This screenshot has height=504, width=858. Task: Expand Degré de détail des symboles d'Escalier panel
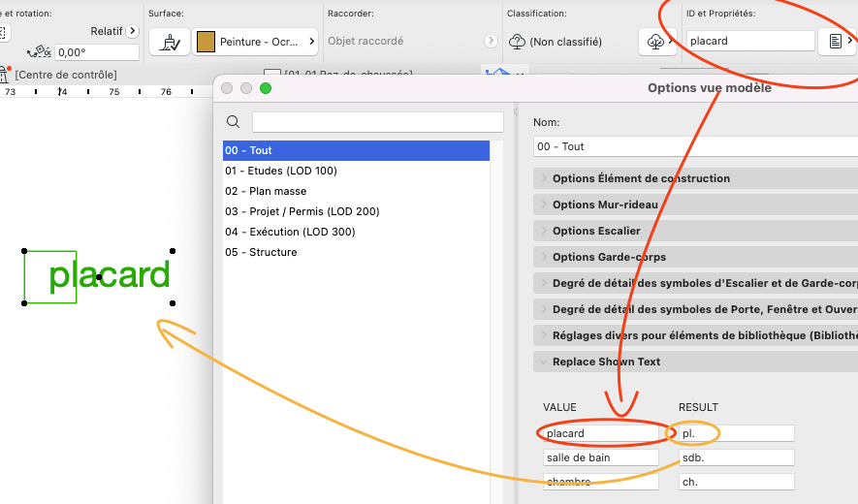(695, 283)
